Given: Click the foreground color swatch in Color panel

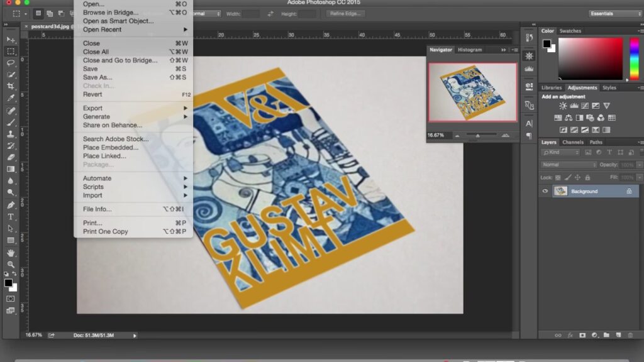Looking at the screenshot, I should click(x=547, y=44).
